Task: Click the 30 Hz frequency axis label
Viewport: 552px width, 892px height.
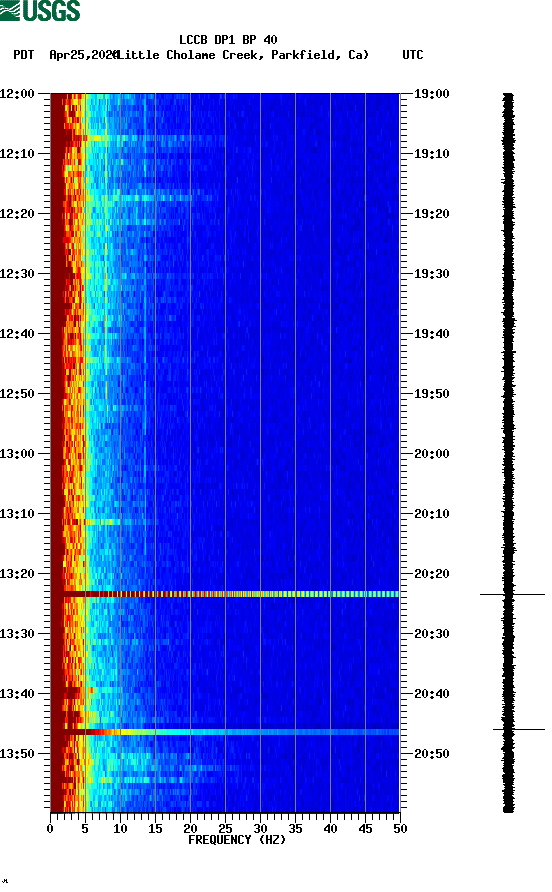Action: [x=261, y=828]
